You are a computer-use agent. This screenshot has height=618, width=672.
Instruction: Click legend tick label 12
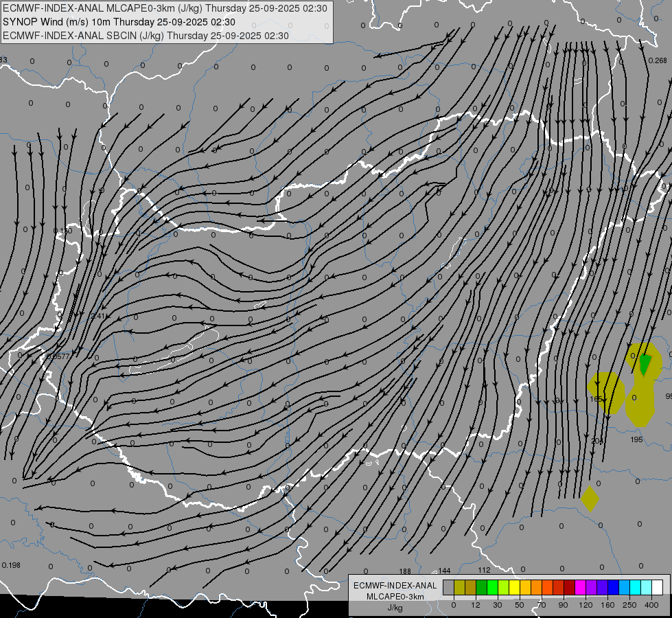coord(475,605)
